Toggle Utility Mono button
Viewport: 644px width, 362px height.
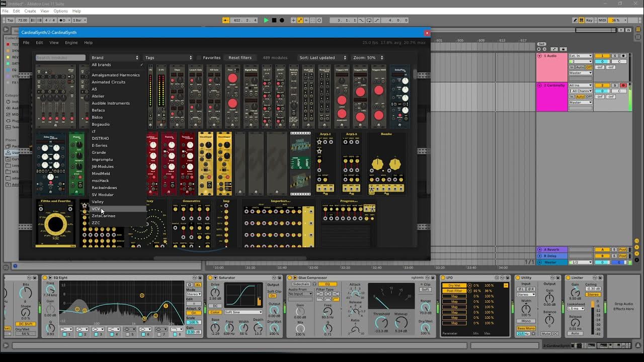click(x=525, y=321)
